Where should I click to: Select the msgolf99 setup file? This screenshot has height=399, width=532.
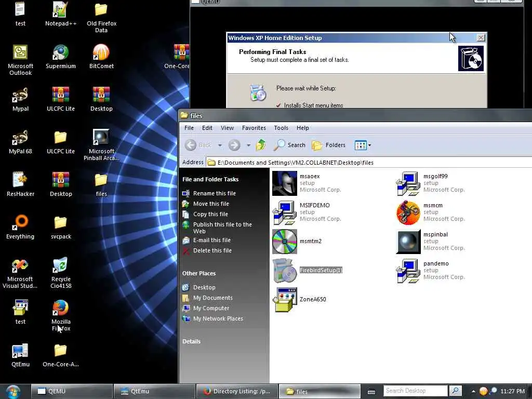point(431,183)
